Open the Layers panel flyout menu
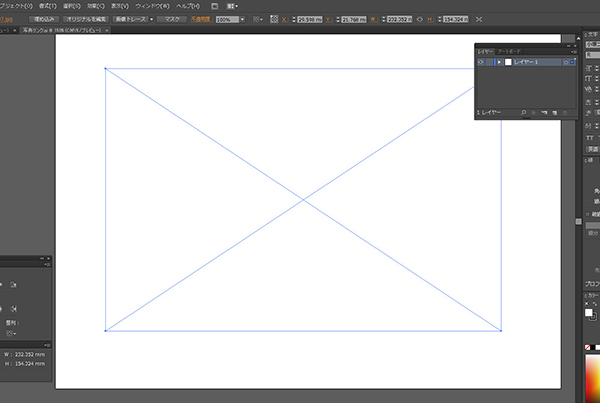Screen dimensions: 600x403 (x=573, y=52)
